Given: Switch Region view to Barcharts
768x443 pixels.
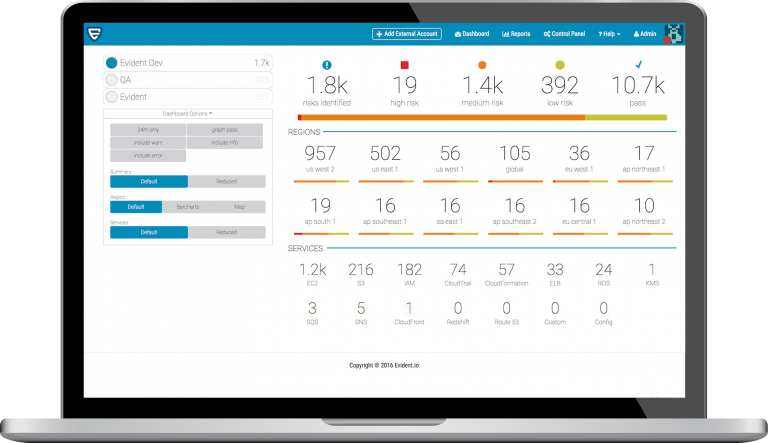Looking at the screenshot, I should click(x=188, y=207).
